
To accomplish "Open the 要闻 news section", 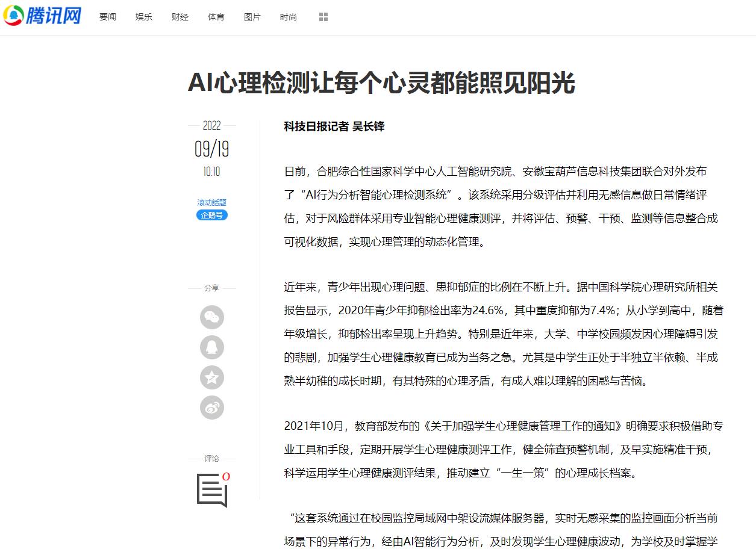I will pos(108,17).
